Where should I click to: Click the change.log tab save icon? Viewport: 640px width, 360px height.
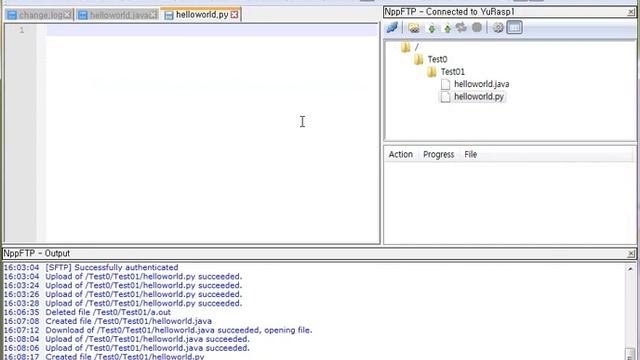point(12,15)
